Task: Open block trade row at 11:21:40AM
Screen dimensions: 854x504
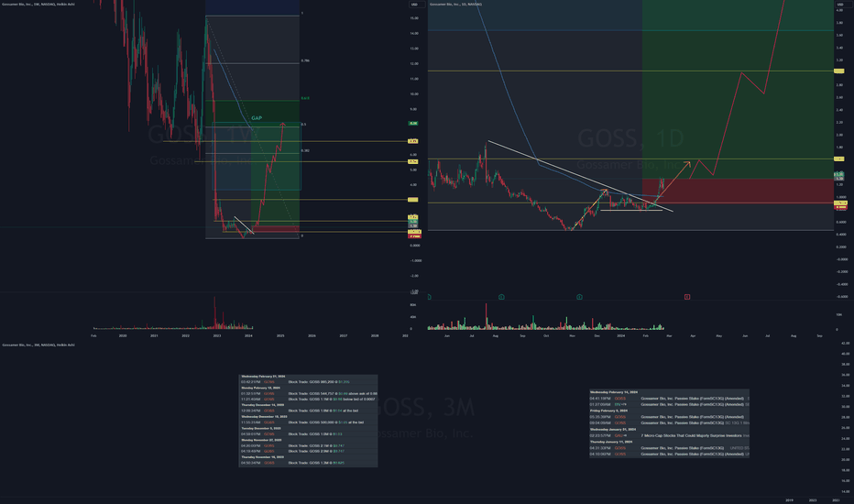Action: [x=308, y=400]
